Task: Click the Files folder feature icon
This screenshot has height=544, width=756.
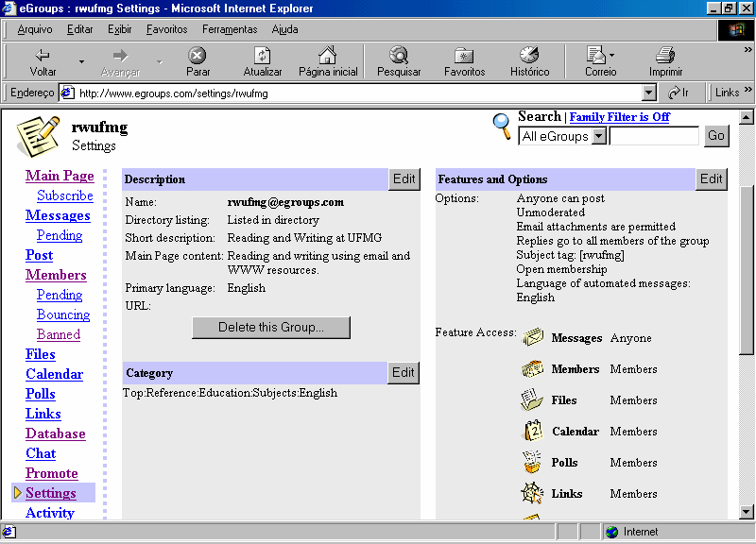Action: [532, 399]
